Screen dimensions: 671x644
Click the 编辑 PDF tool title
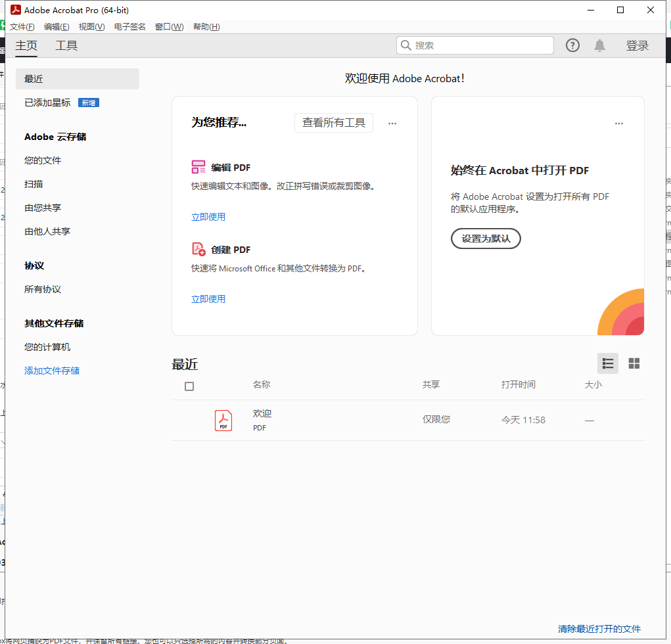tap(231, 168)
